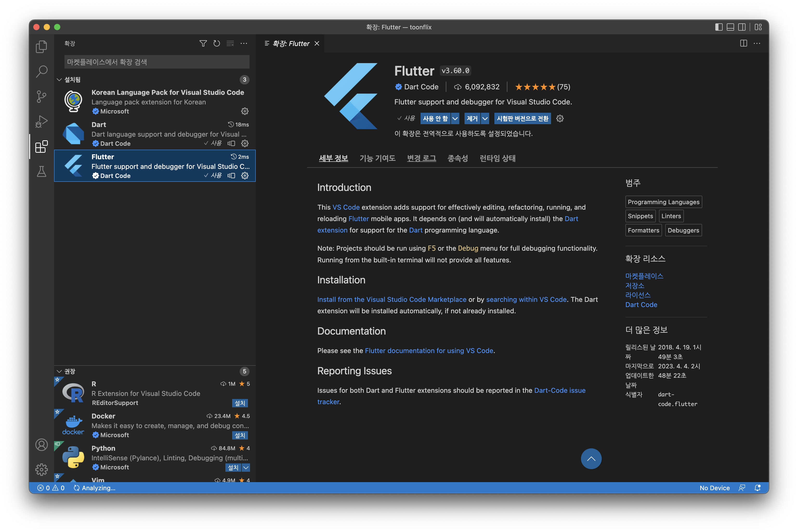Open Manage gear in activity bar
The width and height of the screenshot is (798, 532).
41,470
